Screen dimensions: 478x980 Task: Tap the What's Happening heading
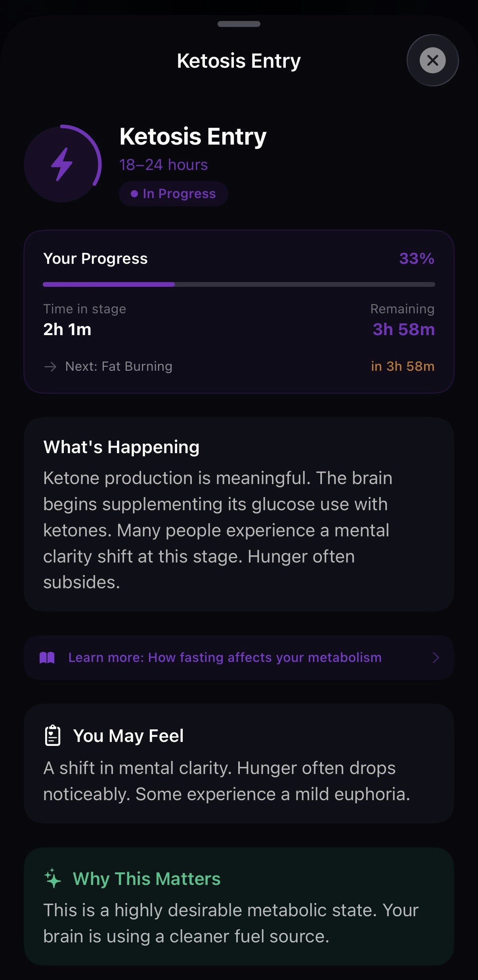(121, 447)
